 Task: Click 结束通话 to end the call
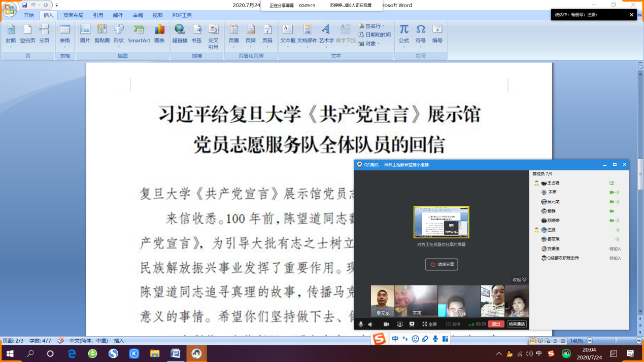(x=517, y=324)
